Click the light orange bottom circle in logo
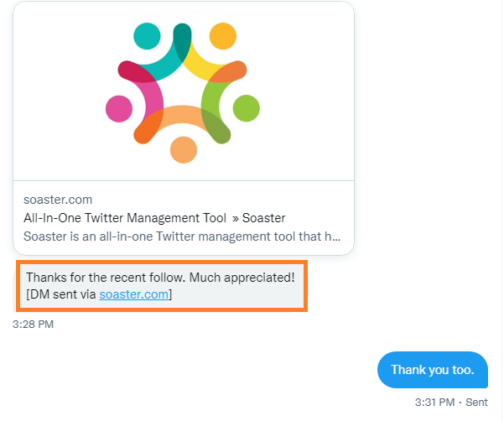 tap(183, 150)
